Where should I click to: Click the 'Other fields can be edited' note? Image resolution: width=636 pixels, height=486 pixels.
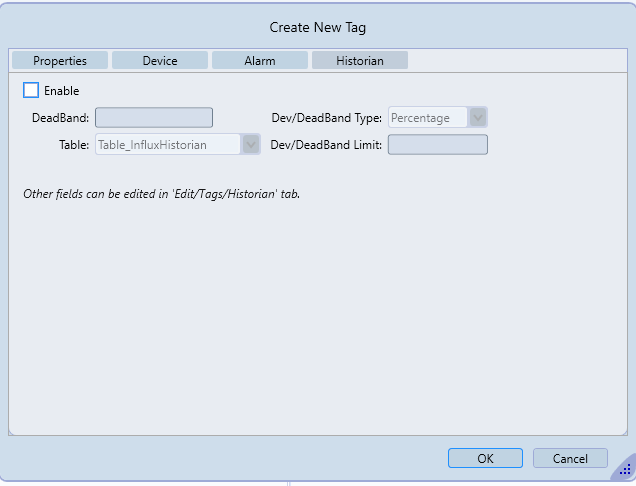pos(161,193)
